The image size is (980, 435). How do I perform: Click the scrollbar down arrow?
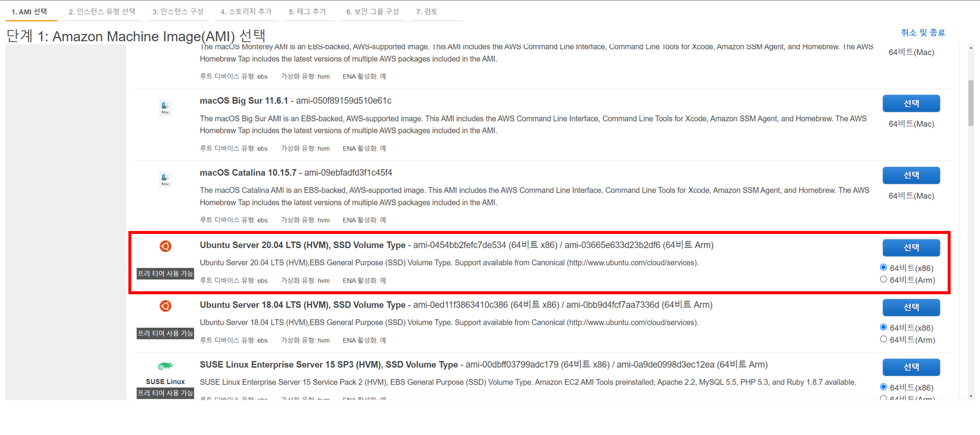(971, 396)
